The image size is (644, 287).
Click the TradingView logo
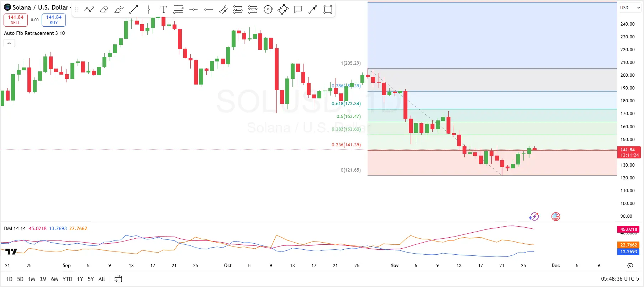pos(11,251)
